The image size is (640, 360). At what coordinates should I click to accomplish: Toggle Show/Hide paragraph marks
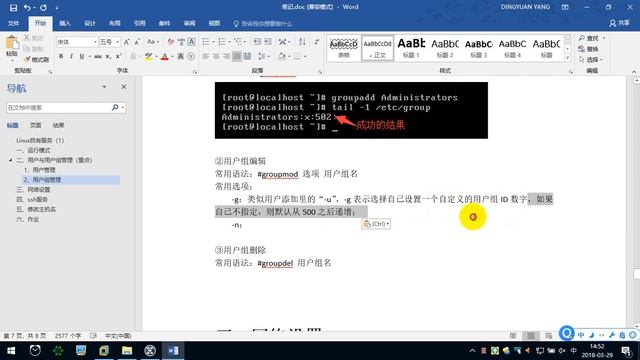point(317,42)
